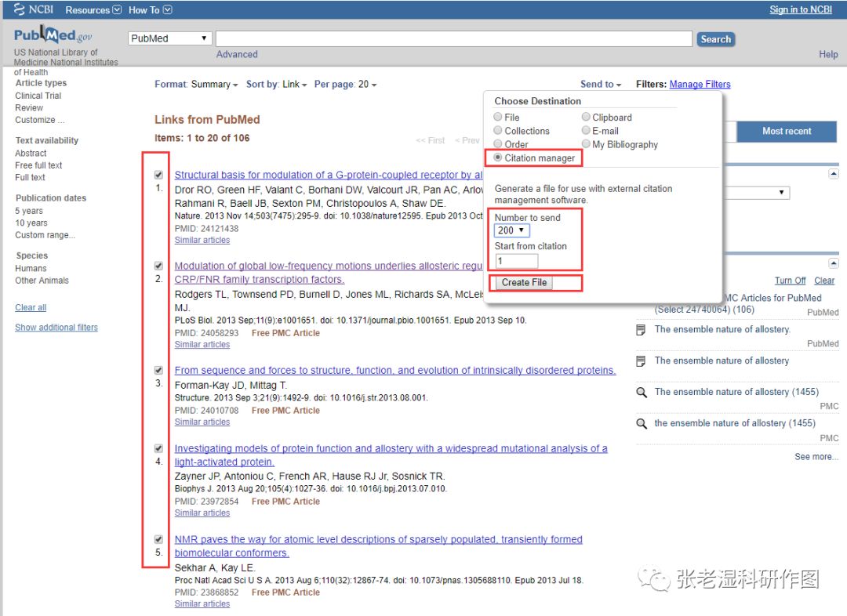Click the Turn Off link

[x=790, y=281]
